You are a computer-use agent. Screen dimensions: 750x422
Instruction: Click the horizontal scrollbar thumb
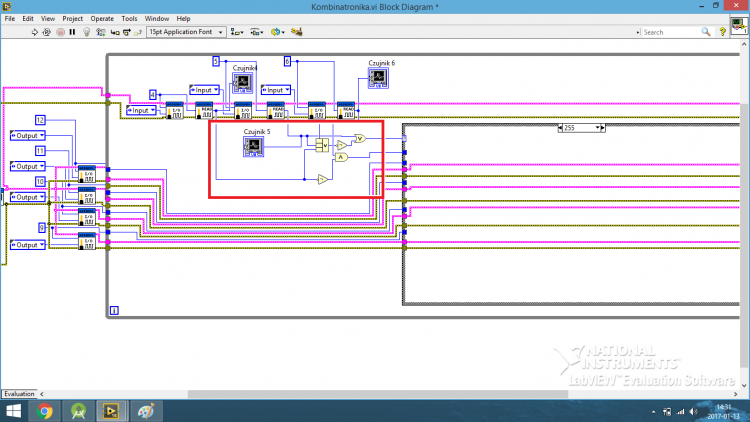pyautogui.click(x=378, y=394)
